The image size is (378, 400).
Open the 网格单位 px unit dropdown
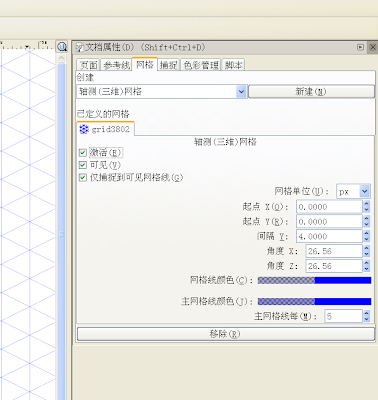353,192
